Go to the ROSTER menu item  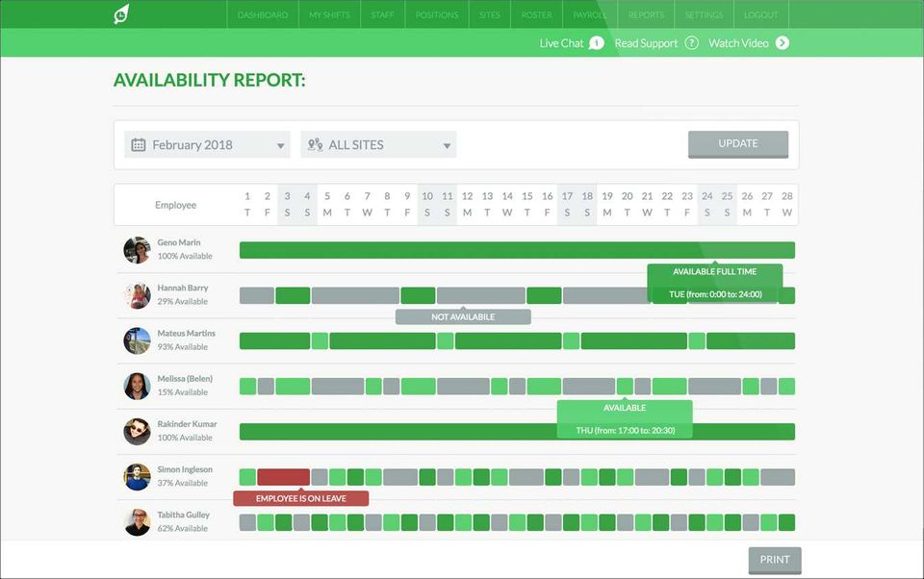pos(536,14)
